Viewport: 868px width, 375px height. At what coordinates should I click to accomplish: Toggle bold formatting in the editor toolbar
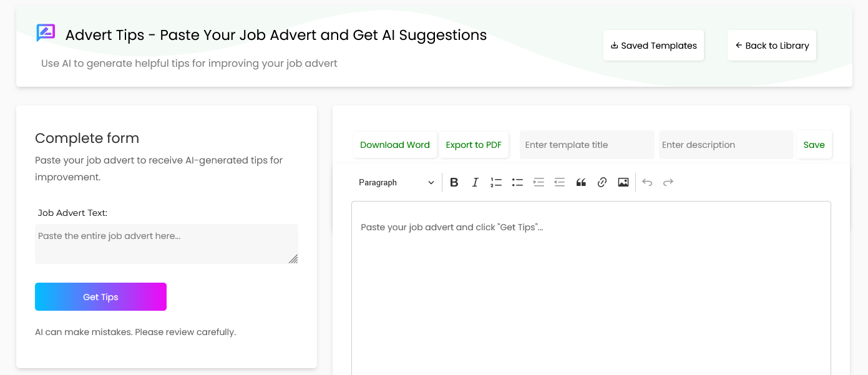coord(454,182)
